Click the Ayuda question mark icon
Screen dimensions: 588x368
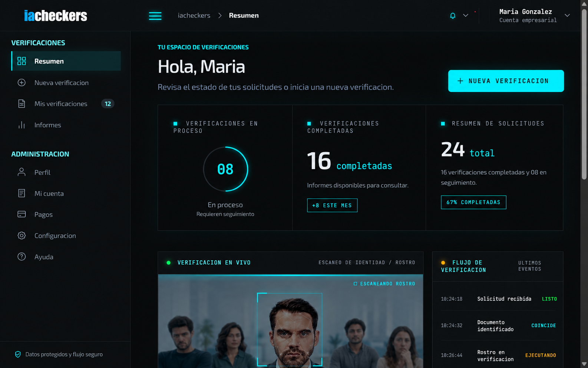pyautogui.click(x=22, y=257)
